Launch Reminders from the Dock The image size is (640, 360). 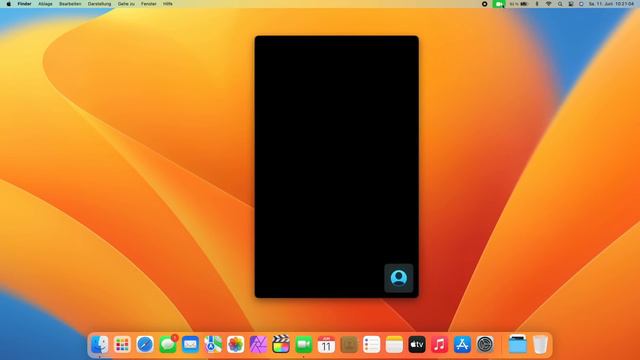371,345
